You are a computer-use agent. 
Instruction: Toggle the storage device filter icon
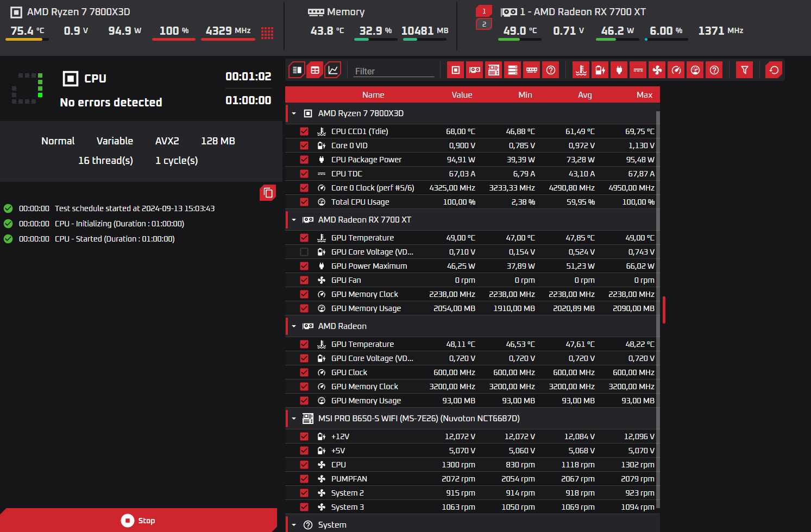tap(513, 70)
